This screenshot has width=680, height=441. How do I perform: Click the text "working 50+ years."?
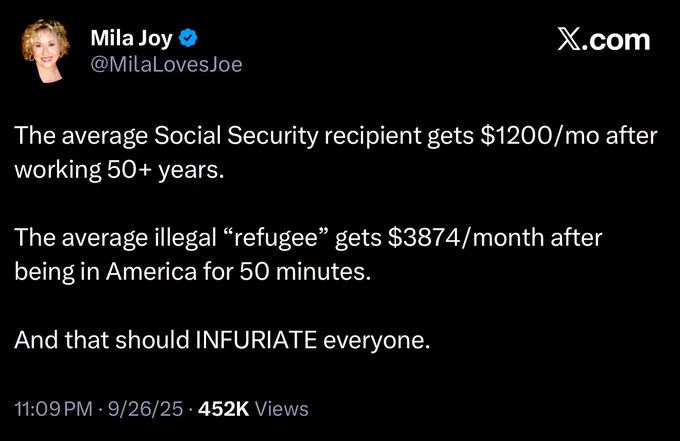[x=119, y=170]
